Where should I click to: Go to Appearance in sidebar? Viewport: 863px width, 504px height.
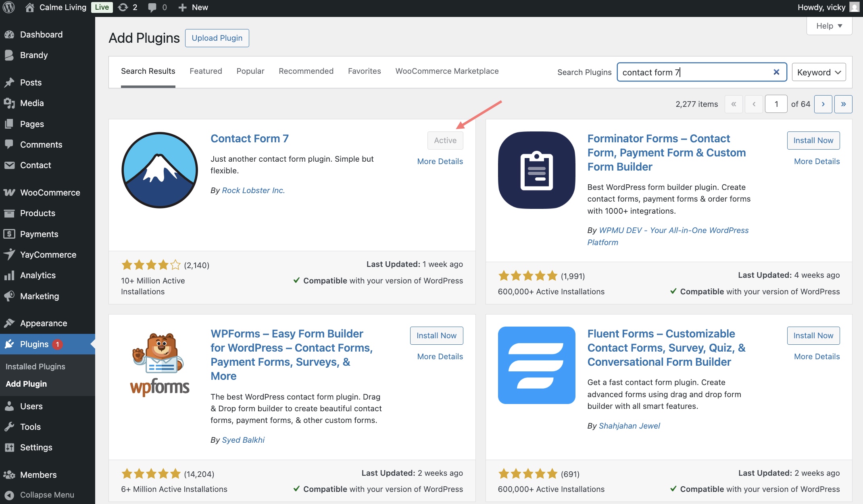tap(44, 323)
